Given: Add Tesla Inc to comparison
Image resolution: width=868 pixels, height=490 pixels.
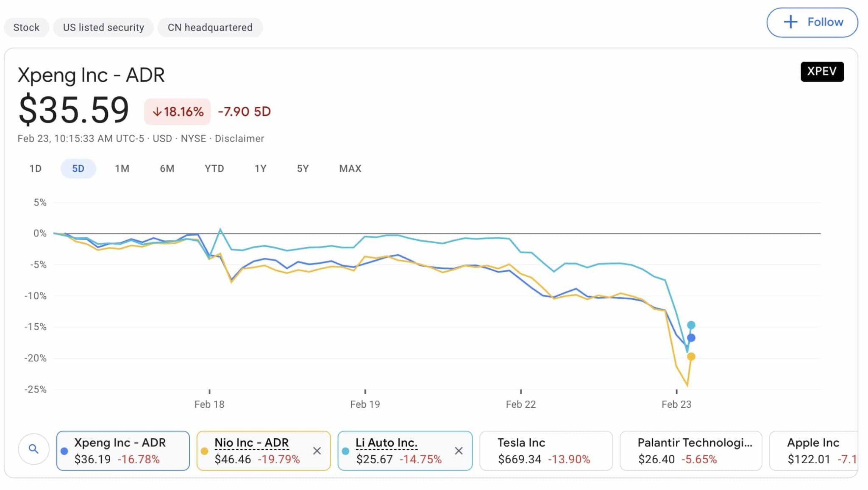Looking at the screenshot, I should pos(545,451).
